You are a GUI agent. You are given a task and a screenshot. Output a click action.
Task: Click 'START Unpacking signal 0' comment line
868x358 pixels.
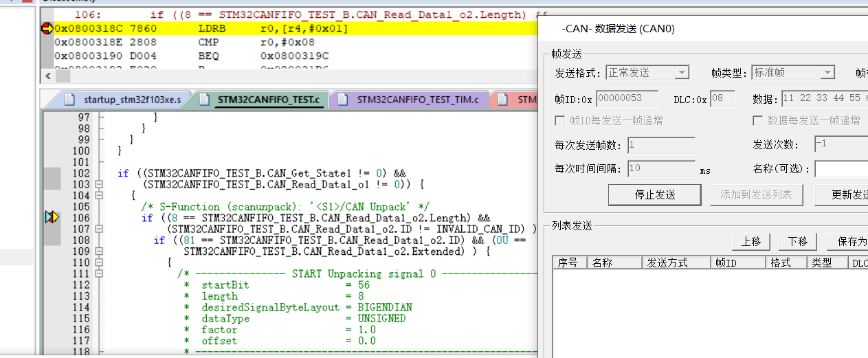click(356, 273)
